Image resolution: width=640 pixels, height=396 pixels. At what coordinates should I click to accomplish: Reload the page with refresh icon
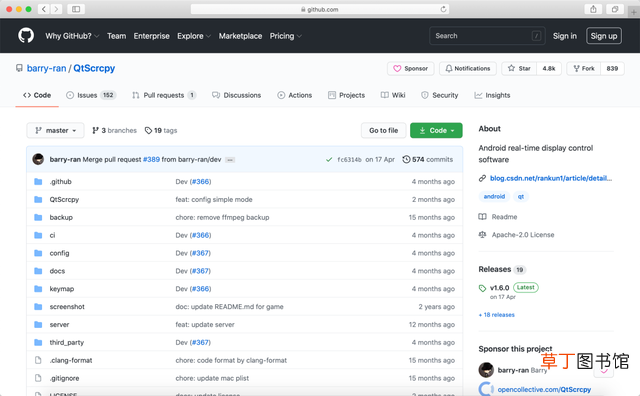443,9
